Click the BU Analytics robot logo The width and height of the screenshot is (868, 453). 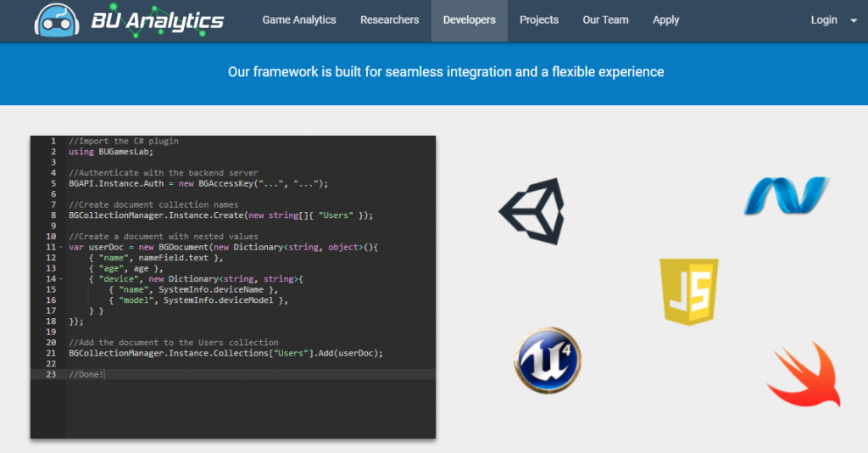tap(57, 20)
